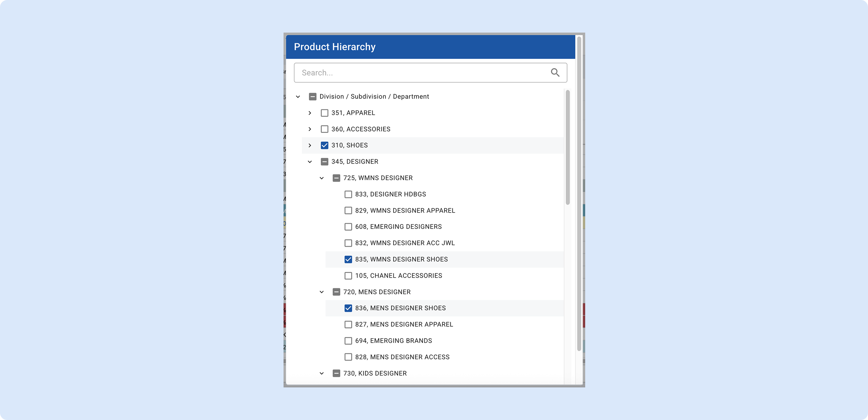This screenshot has width=868, height=420.
Task: Uncheck 836, MENS DESIGNER SHOES checkbox
Action: pyautogui.click(x=348, y=308)
